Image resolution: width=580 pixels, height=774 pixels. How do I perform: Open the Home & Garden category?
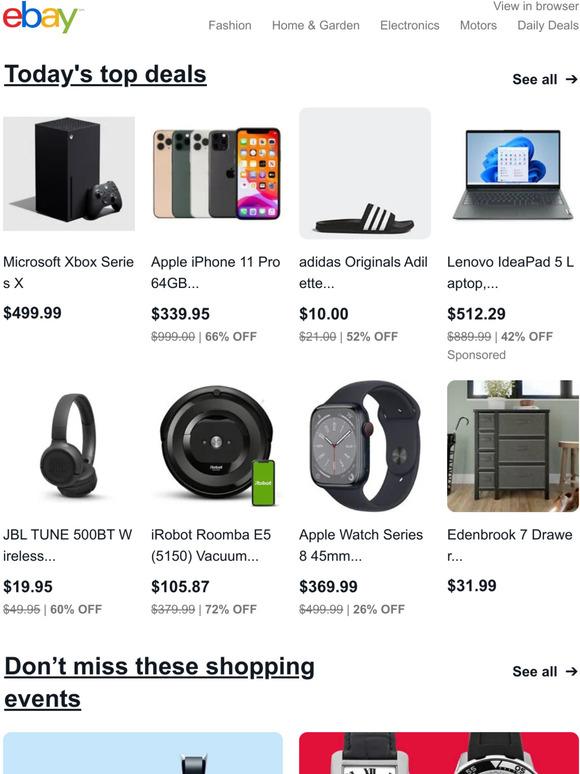coord(315,25)
